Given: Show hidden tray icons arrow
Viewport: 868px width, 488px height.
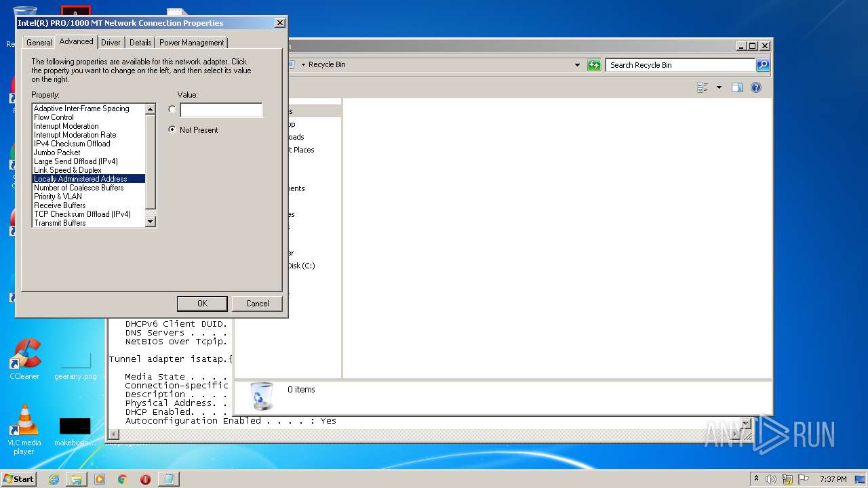Looking at the screenshot, I should tap(756, 479).
